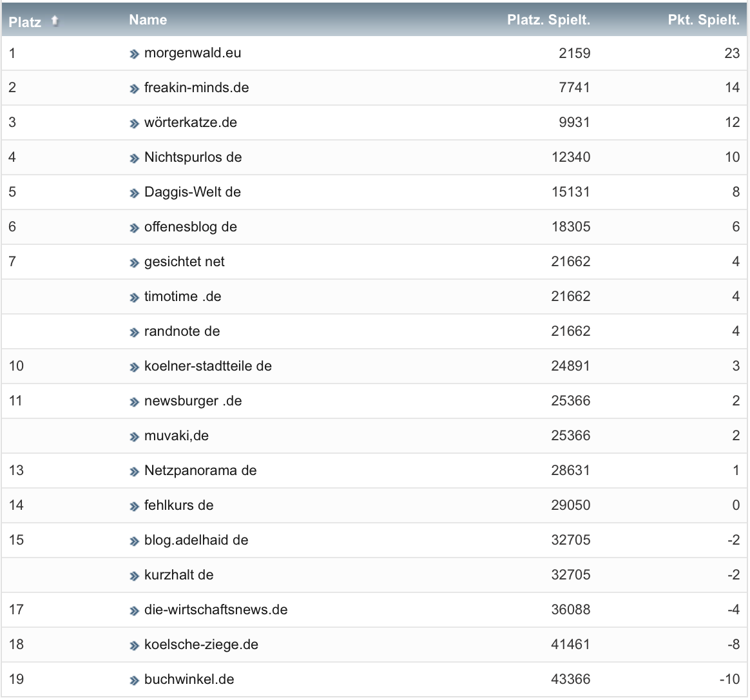Viewport: 750px width, 700px height.
Task: Click the chevron icon next to wörterkatze.de
Action: point(134,124)
